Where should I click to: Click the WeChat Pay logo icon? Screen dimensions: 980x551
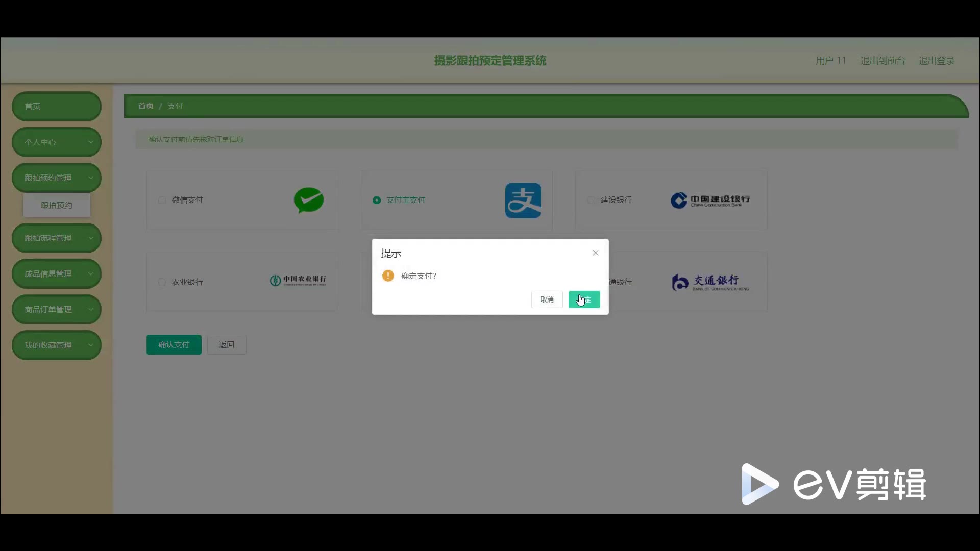(309, 200)
